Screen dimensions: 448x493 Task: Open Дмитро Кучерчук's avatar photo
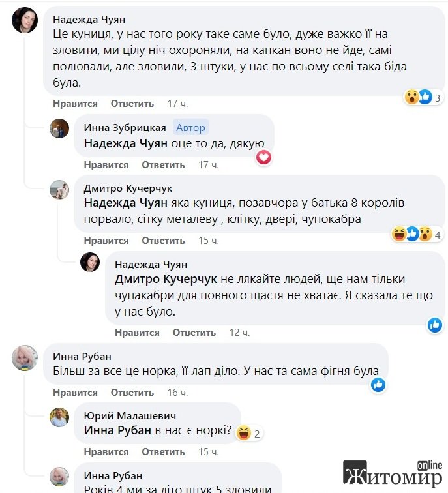[59, 189]
